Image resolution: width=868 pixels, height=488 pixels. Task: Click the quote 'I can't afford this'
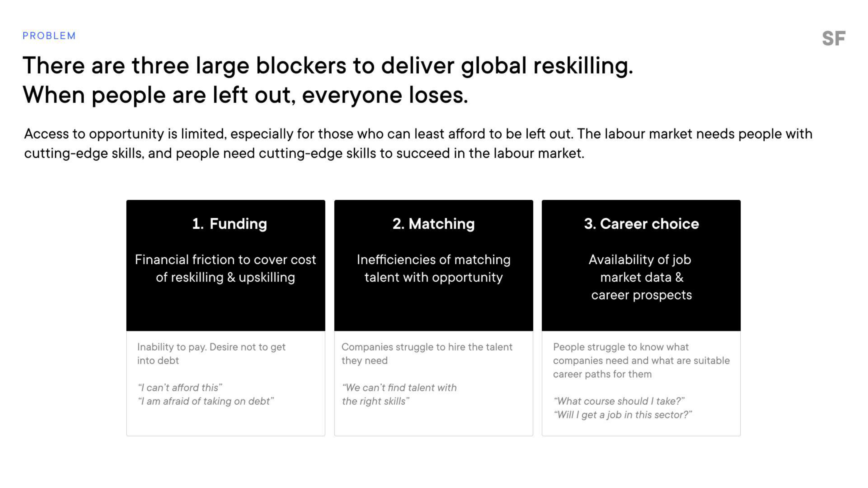[180, 388]
